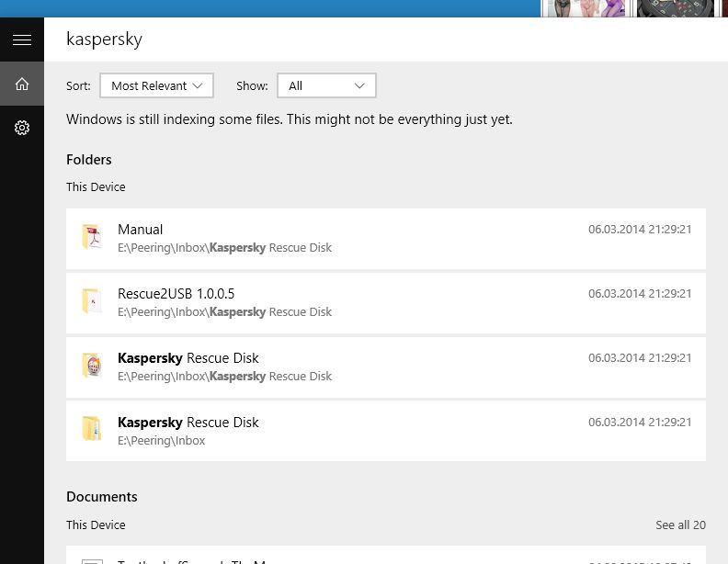Image resolution: width=728 pixels, height=564 pixels.
Task: Click See all 20 documents link
Action: (680, 525)
